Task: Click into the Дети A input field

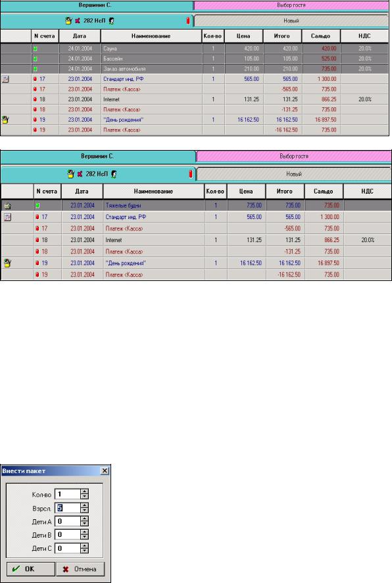Action: [x=68, y=521]
